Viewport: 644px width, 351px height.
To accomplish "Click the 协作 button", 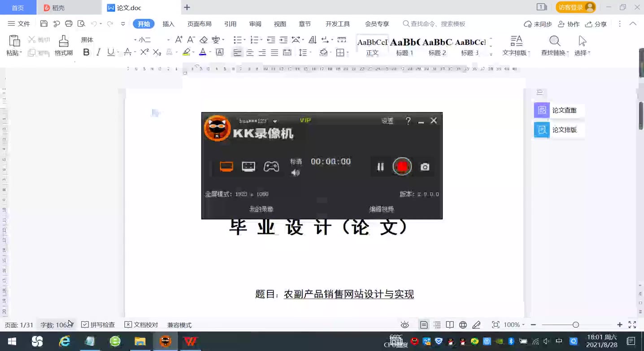I will click(x=569, y=24).
